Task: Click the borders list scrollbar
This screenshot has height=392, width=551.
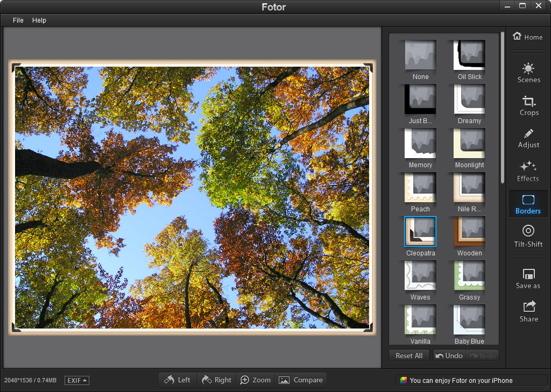Action: point(503,108)
